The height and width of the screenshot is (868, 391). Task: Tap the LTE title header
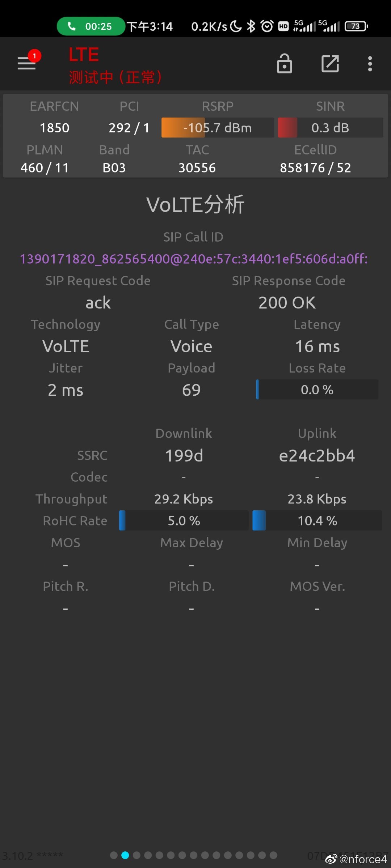pyautogui.click(x=83, y=54)
